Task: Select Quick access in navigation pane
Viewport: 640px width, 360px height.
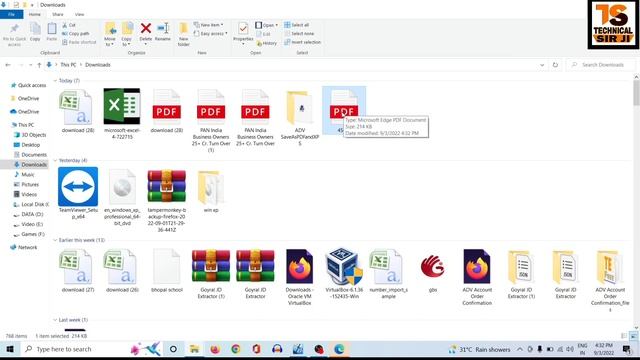Action: point(28,85)
